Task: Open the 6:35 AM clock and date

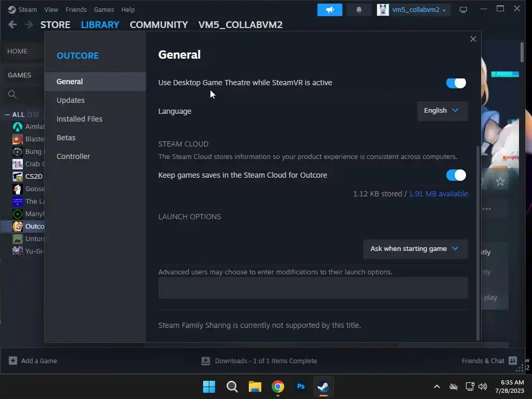Action: tap(510, 387)
